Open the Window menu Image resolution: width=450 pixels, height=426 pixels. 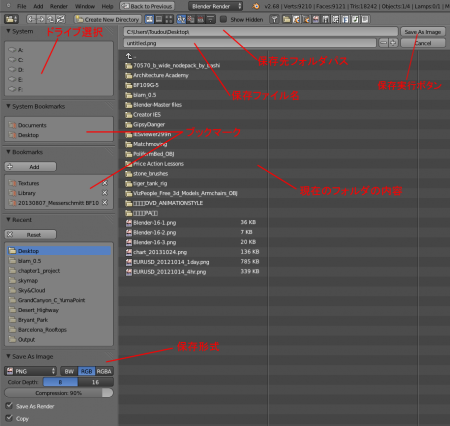point(85,6)
